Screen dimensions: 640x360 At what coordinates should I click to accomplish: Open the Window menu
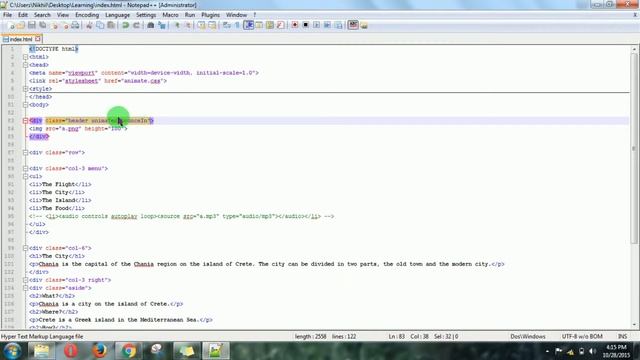[236, 15]
